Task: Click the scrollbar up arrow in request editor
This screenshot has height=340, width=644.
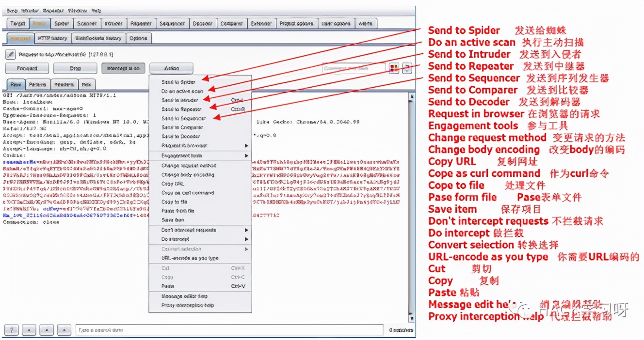Action: point(412,97)
